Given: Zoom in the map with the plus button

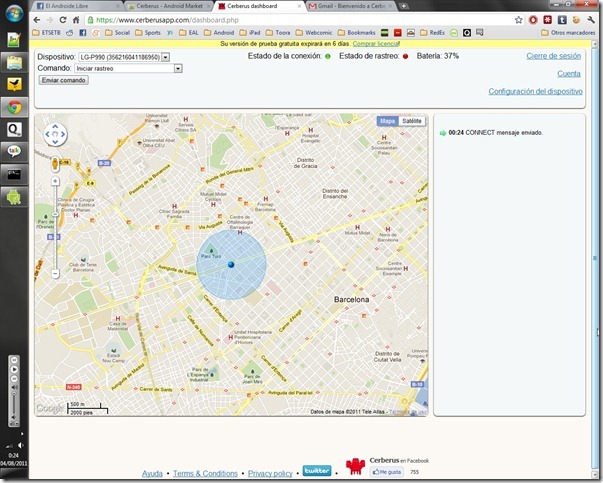Looking at the screenshot, I should click(x=55, y=181).
